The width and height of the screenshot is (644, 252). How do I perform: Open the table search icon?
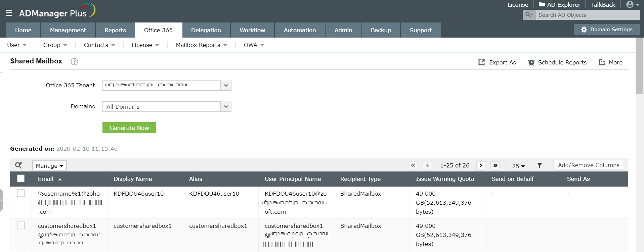[18, 165]
